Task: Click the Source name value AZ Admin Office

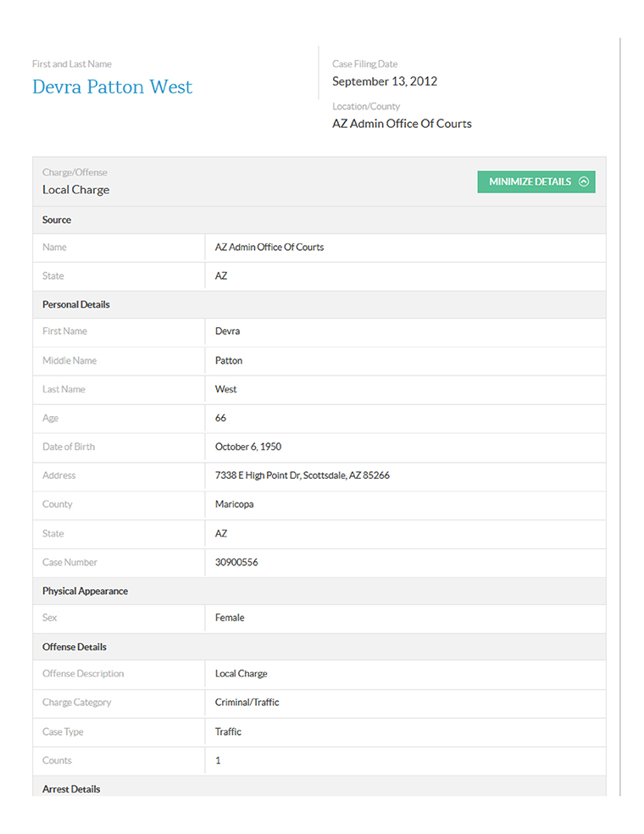Action: 269,247
